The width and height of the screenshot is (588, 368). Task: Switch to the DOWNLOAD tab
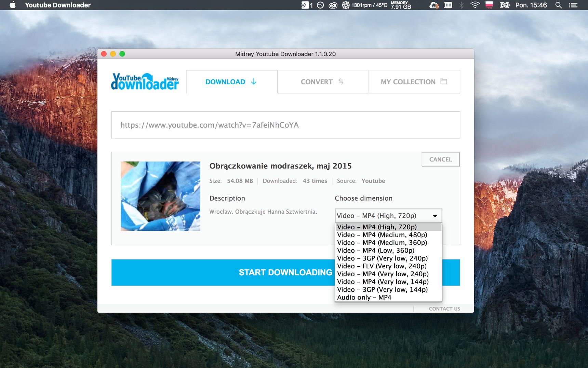(x=231, y=81)
